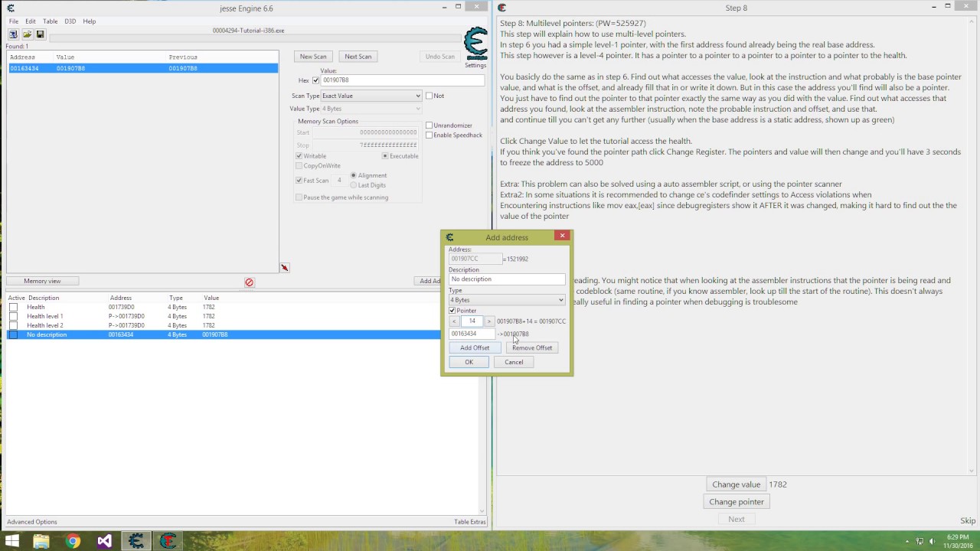Cancel the Add address dialog
Image resolution: width=980 pixels, height=551 pixels.
tap(514, 362)
